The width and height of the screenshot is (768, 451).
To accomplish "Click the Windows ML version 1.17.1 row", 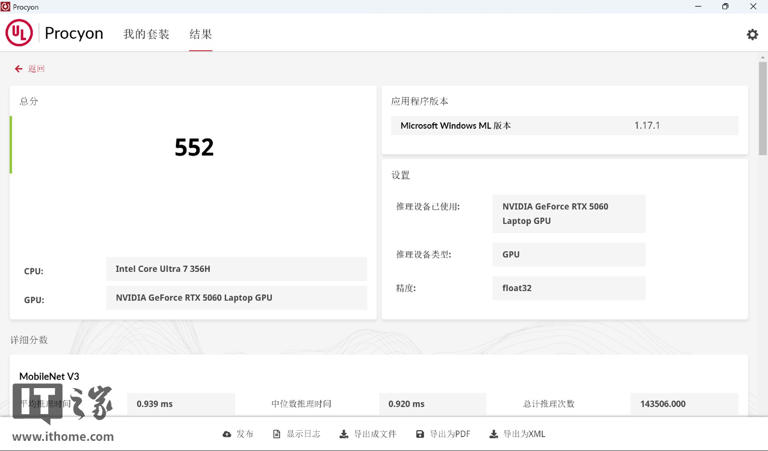I will click(x=564, y=125).
